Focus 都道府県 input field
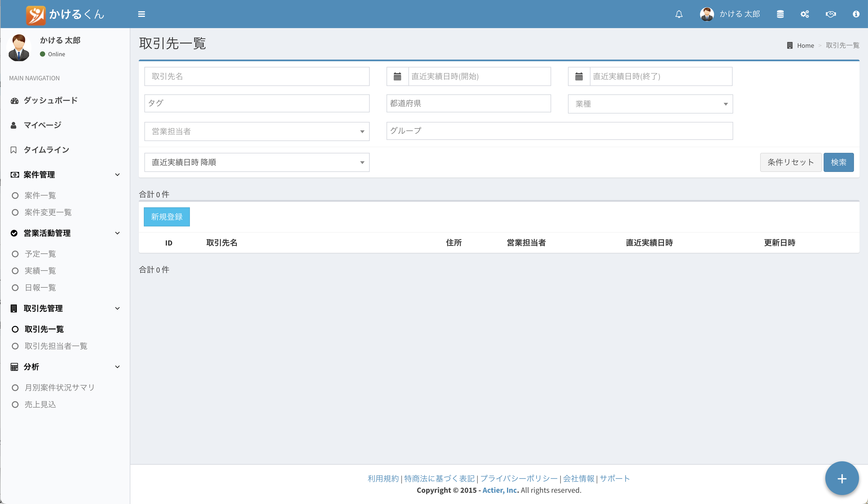868x504 pixels. (469, 103)
